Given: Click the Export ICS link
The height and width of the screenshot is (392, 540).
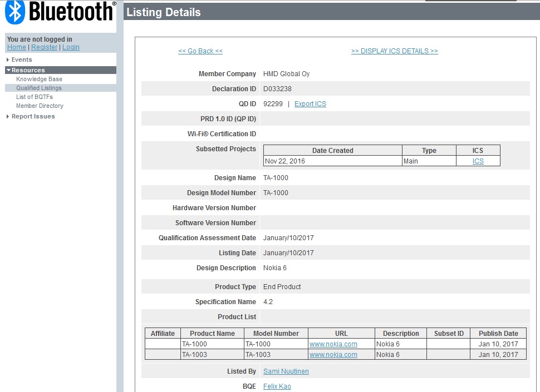Looking at the screenshot, I should click(310, 104).
